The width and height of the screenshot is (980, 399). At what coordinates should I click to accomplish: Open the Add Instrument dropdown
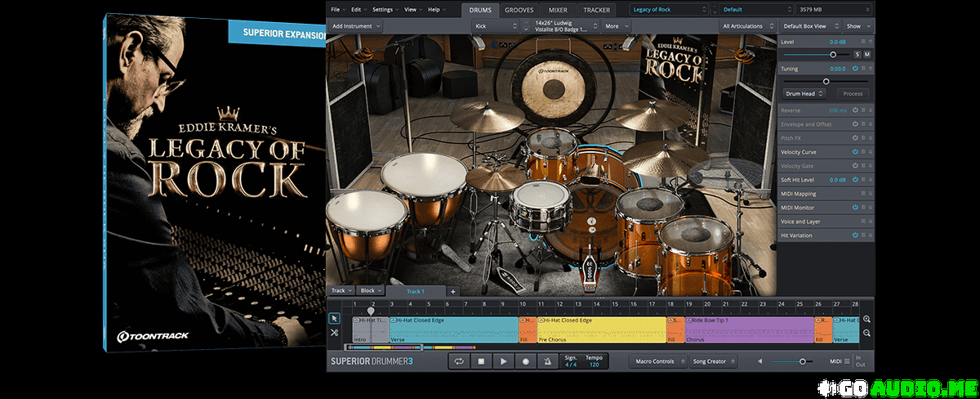(356, 26)
